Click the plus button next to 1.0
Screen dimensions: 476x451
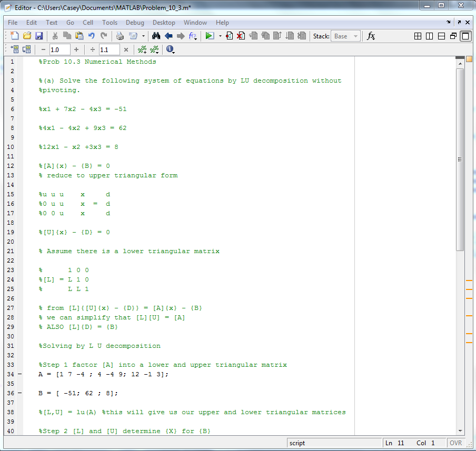click(x=77, y=50)
